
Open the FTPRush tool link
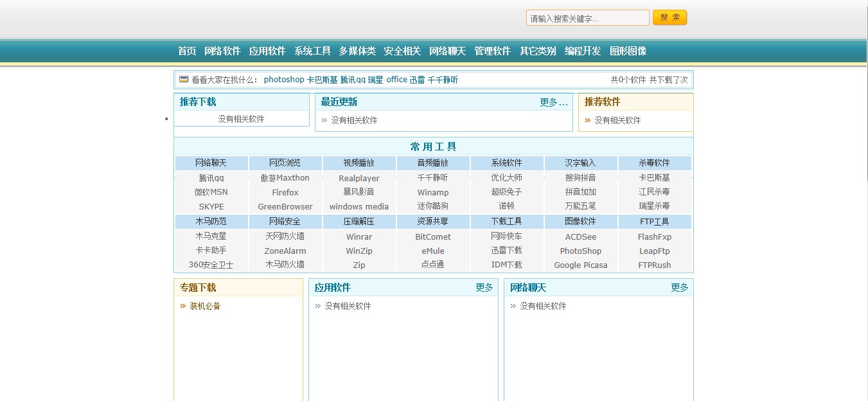click(655, 265)
